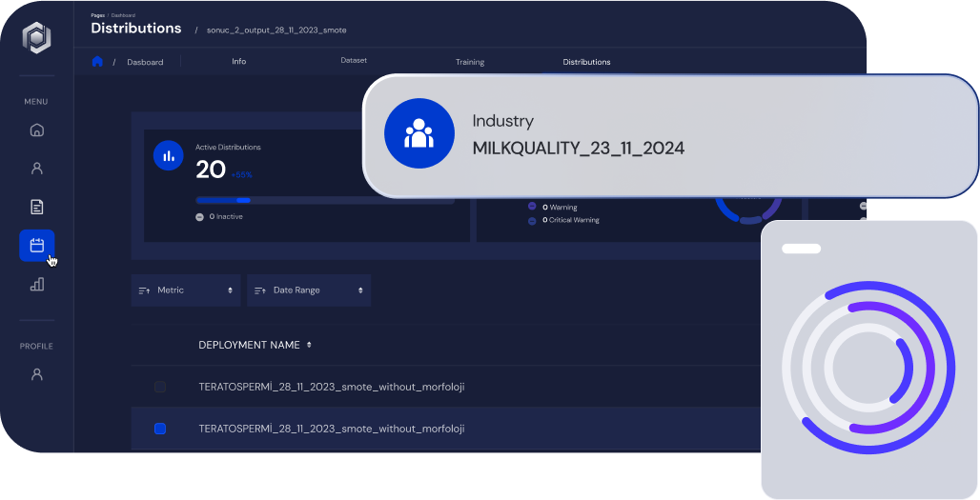Check the unchecked first TERATOSPERMİ row checkbox
The height and width of the screenshot is (500, 980).
(x=160, y=387)
